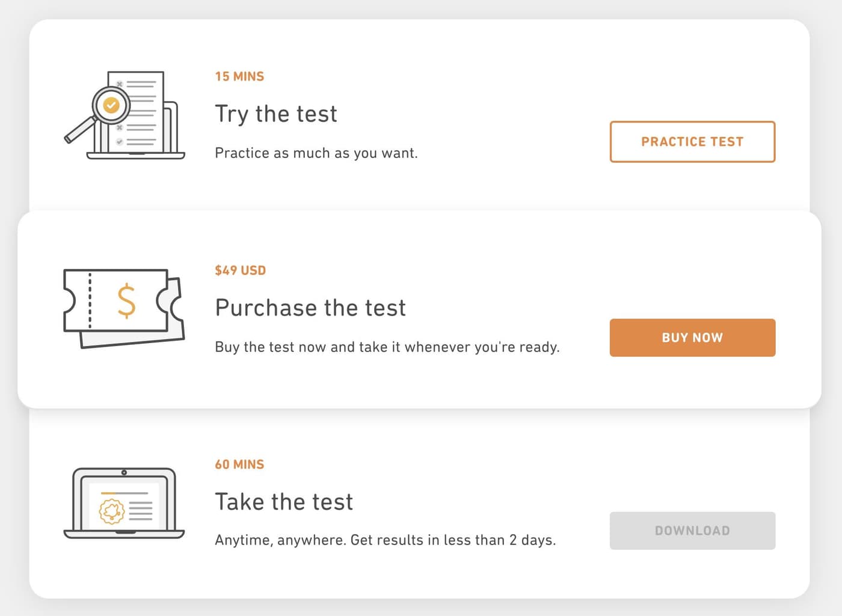The width and height of the screenshot is (842, 616).
Task: Click the dollar ticket illustration
Action: (x=123, y=308)
